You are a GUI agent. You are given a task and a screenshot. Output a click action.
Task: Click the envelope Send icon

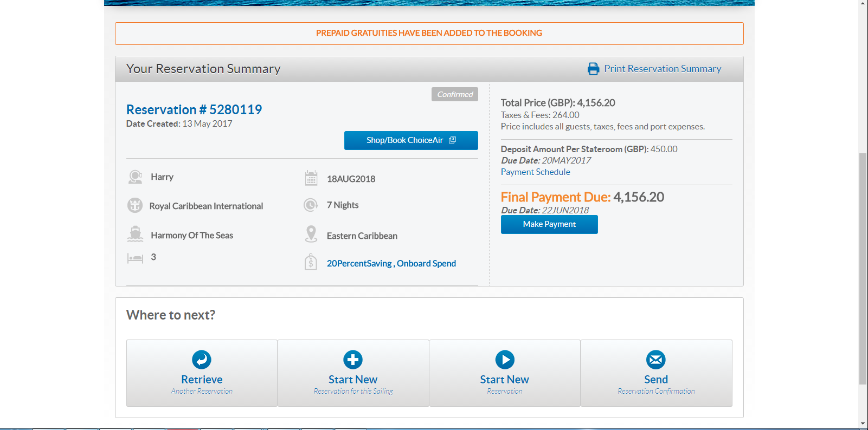(656, 360)
